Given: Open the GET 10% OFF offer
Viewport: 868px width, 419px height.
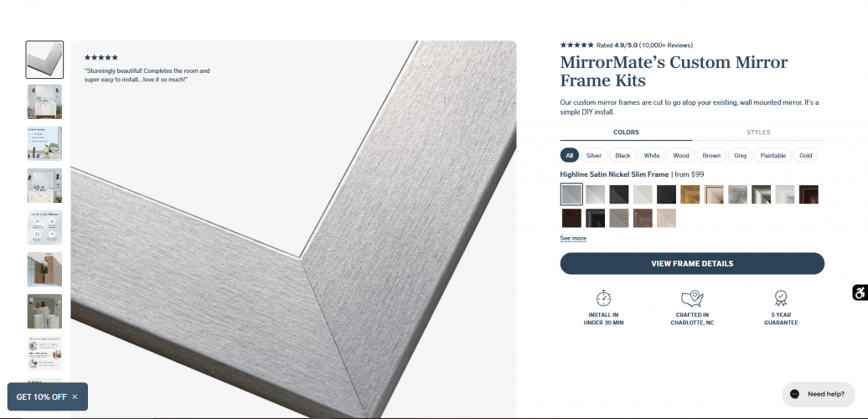Looking at the screenshot, I should pyautogui.click(x=42, y=397).
